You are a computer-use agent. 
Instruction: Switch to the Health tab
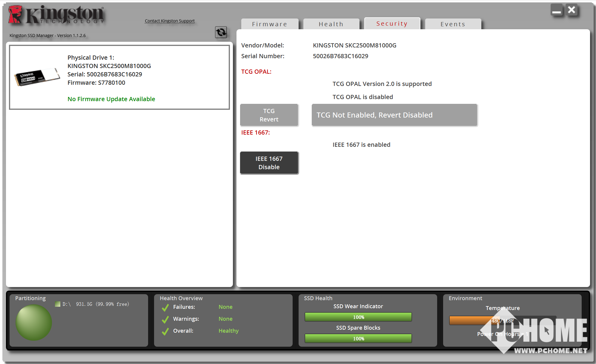point(331,24)
